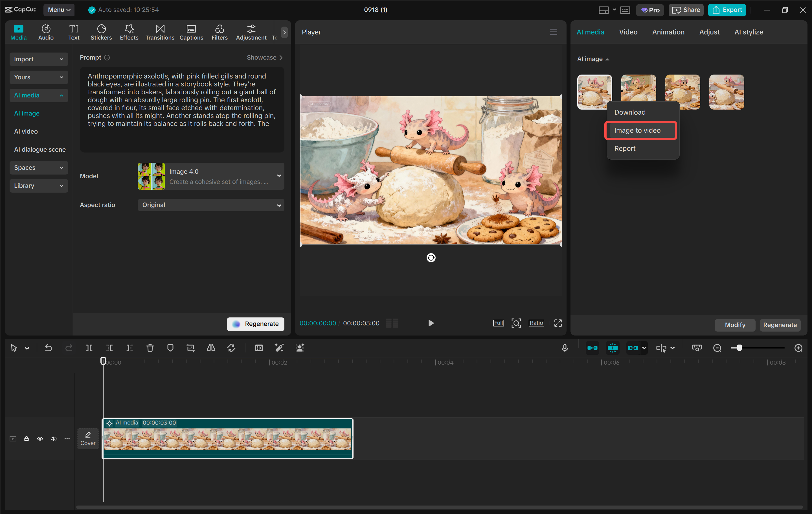This screenshot has height=514, width=812.
Task: Open the Filters panel
Action: pyautogui.click(x=220, y=32)
